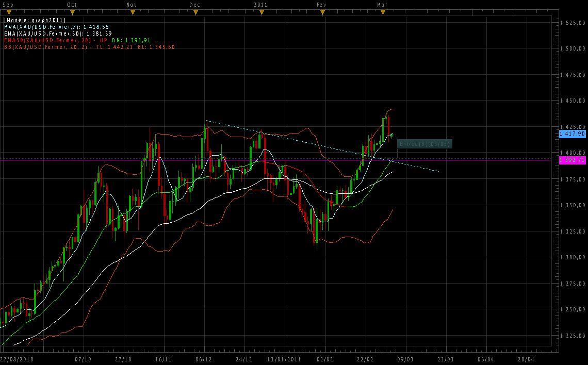Click the 1 350,00 price axis label

pyautogui.click(x=573, y=205)
